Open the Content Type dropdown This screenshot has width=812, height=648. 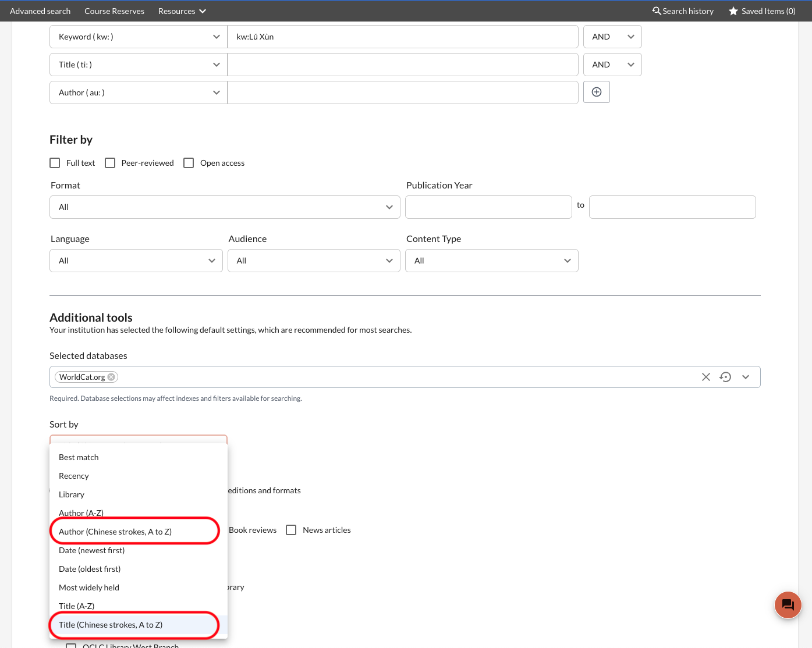pos(491,261)
